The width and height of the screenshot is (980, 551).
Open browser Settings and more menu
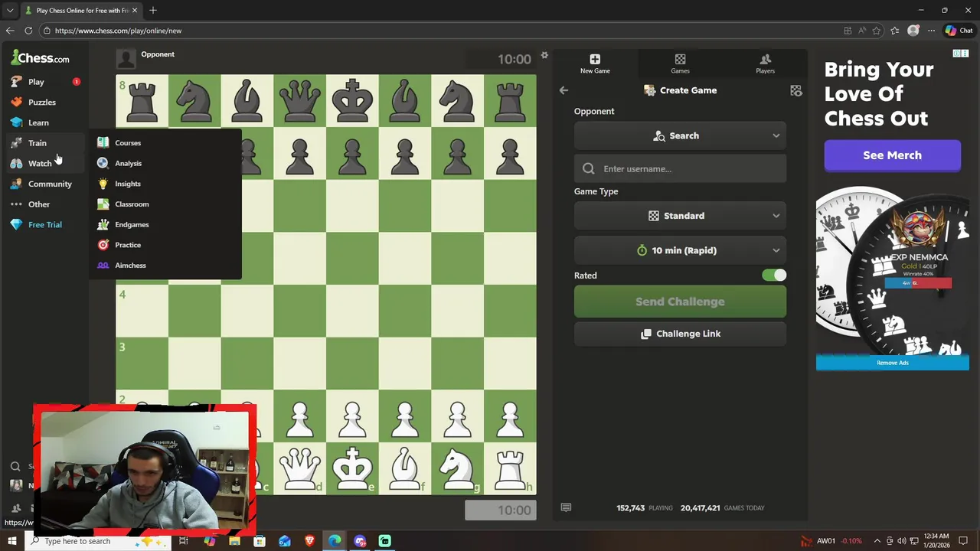[931, 31]
